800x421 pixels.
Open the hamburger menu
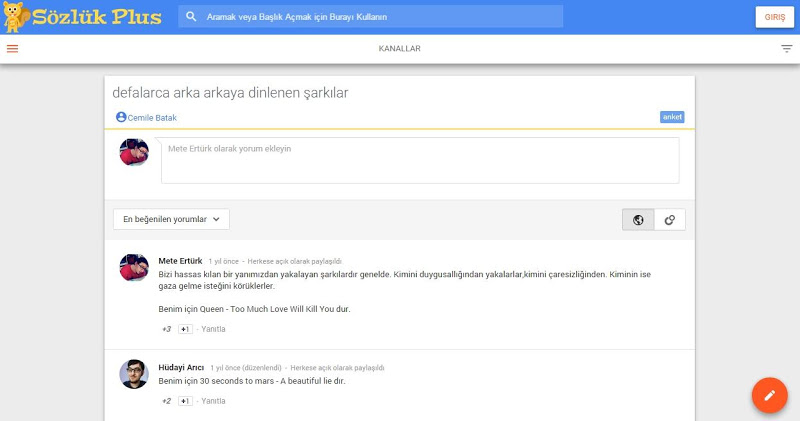[x=12, y=48]
